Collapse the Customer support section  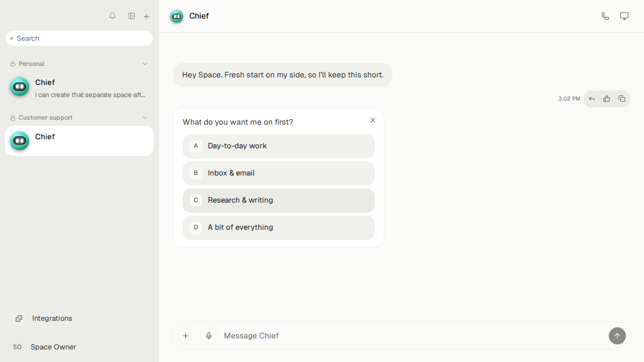tap(145, 118)
